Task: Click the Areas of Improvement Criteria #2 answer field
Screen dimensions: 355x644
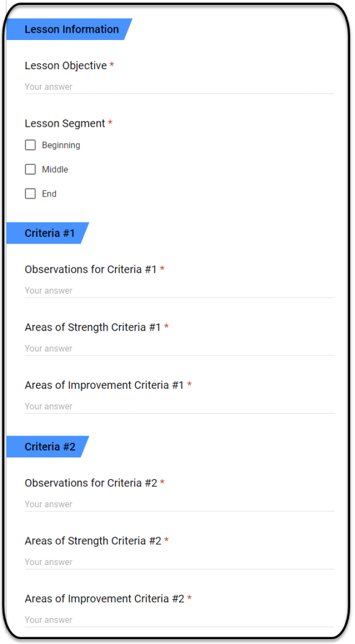Action: coord(180,620)
